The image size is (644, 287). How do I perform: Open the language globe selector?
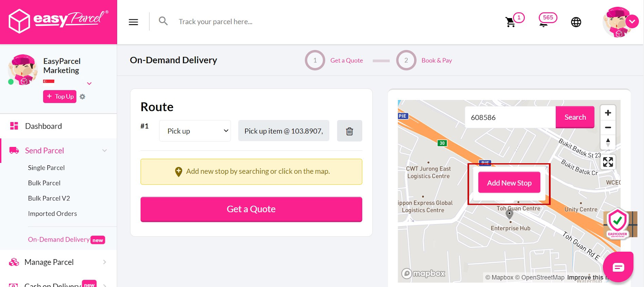[x=576, y=22]
